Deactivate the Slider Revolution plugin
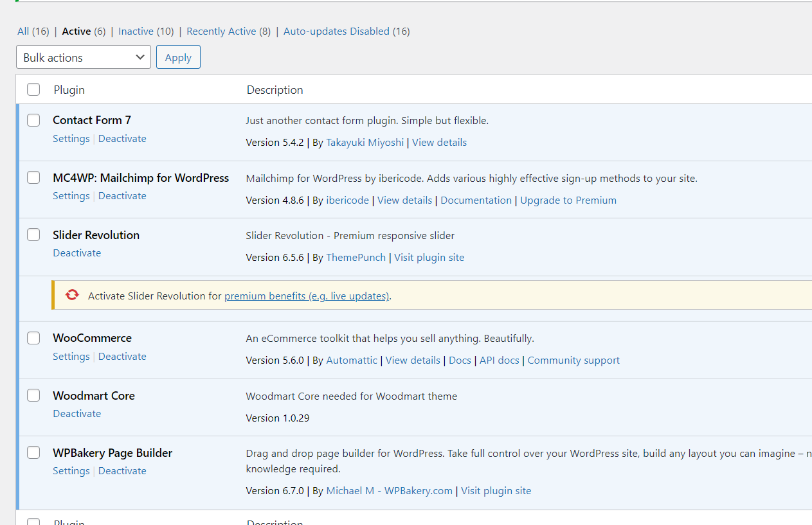The width and height of the screenshot is (812, 525). coord(77,253)
